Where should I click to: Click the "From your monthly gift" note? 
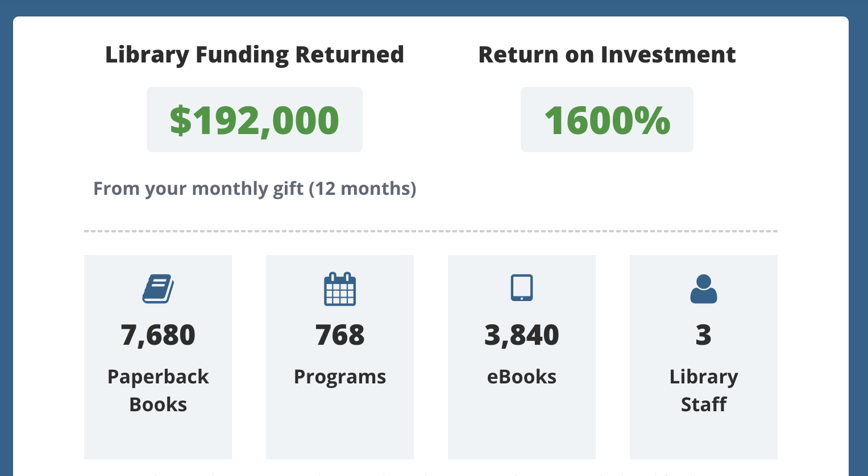tap(255, 189)
